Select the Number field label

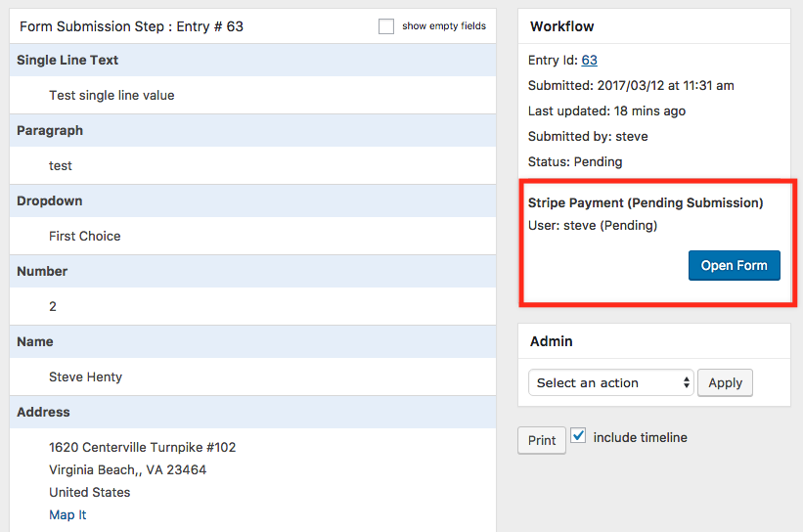[x=42, y=271]
